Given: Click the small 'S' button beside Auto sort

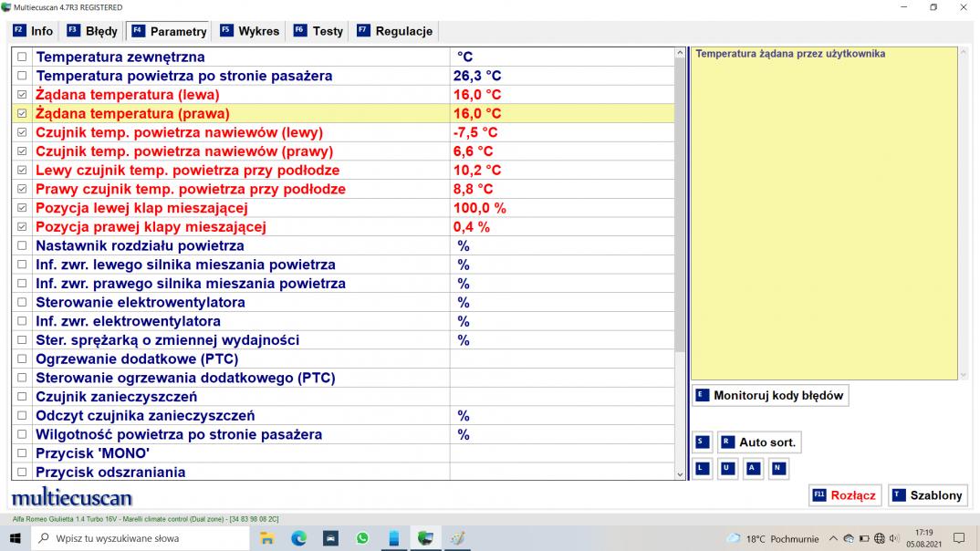Looking at the screenshot, I should point(702,442).
